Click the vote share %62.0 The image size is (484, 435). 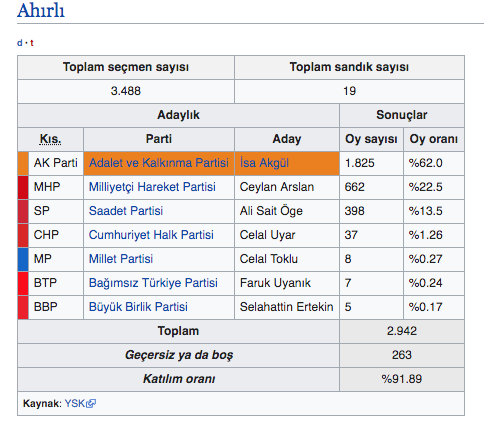point(425,163)
